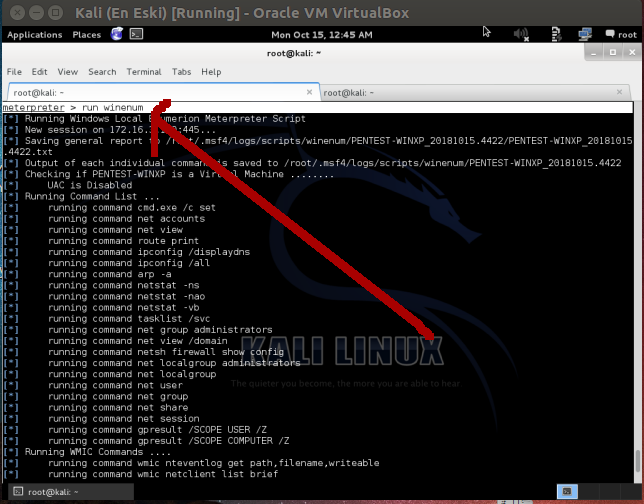Open the muted volume speaker icon
Viewport: 644px width, 504px height.
521,35
